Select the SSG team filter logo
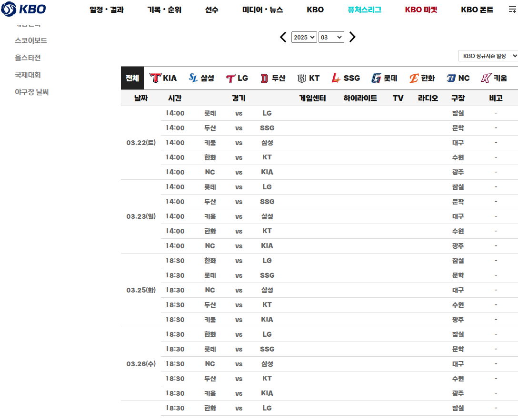The width and height of the screenshot is (518, 420). pos(345,78)
